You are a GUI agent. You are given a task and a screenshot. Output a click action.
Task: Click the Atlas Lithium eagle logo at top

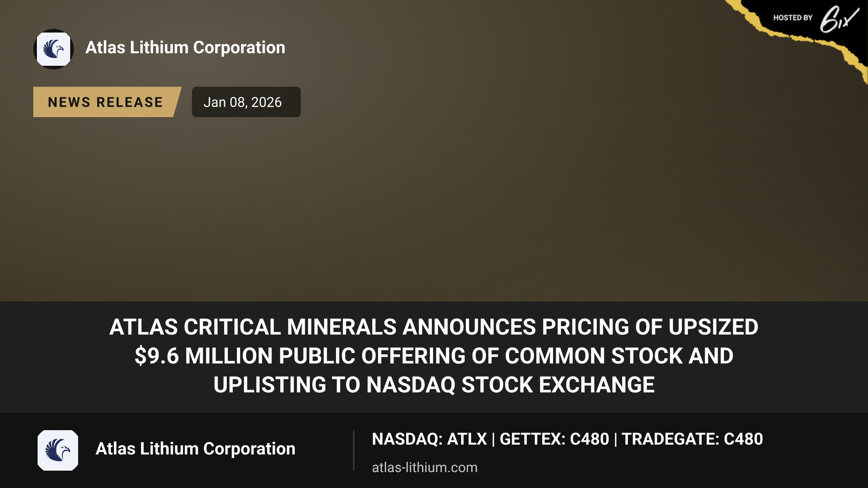click(54, 49)
